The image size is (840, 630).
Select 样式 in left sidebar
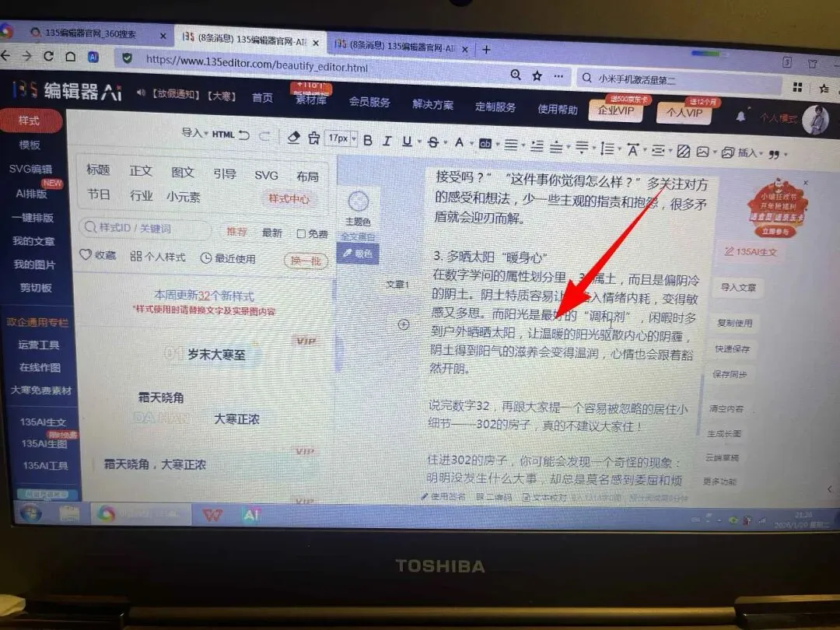coord(30,121)
